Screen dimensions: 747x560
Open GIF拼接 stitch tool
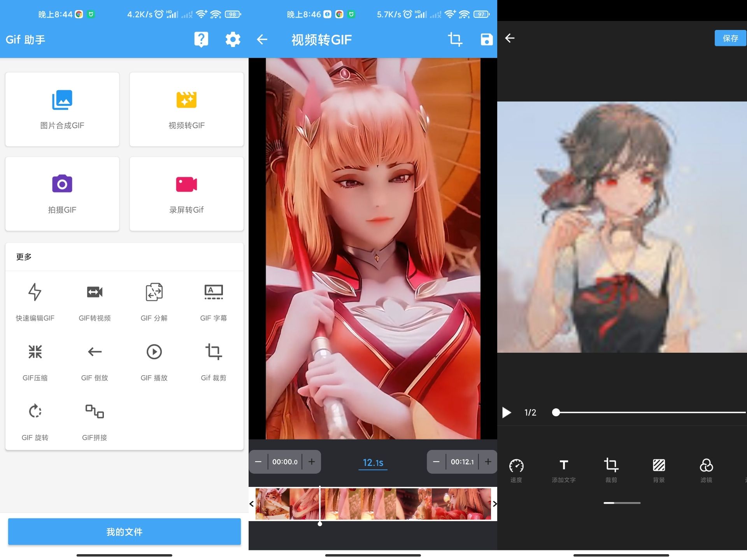95,422
